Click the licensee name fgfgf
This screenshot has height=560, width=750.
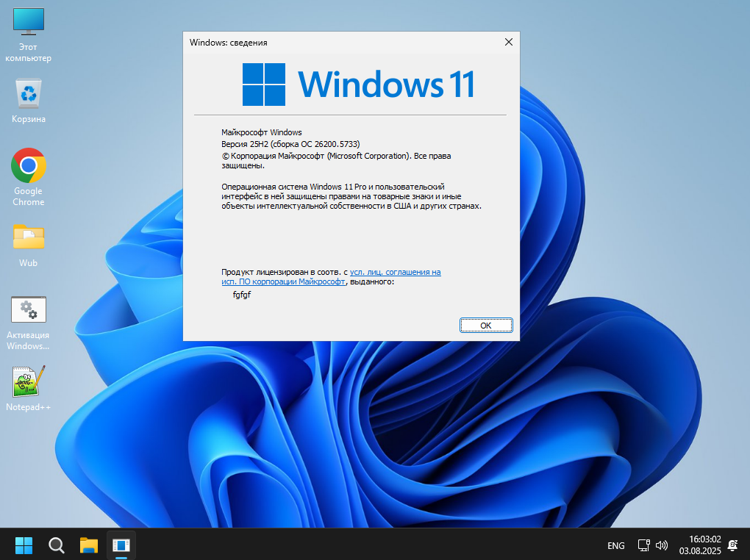point(242,295)
